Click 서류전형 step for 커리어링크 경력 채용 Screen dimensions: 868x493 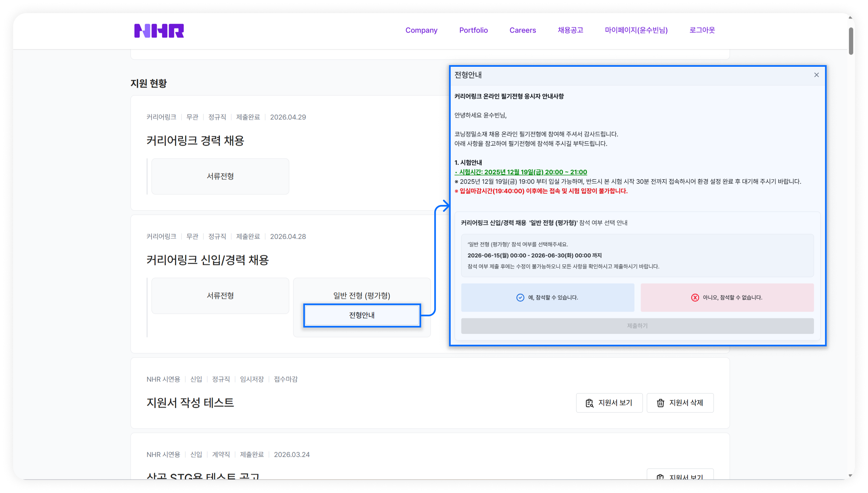pyautogui.click(x=220, y=176)
